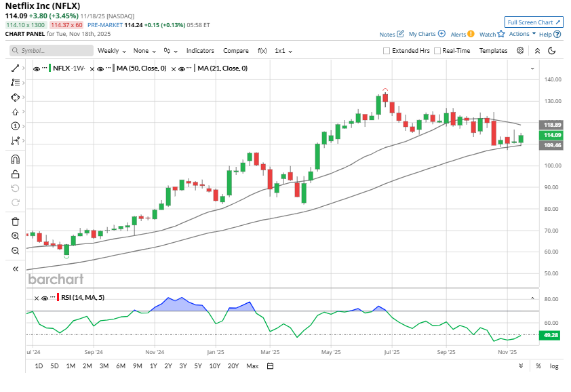Open the Templates menu
571x392 pixels.
tap(493, 51)
